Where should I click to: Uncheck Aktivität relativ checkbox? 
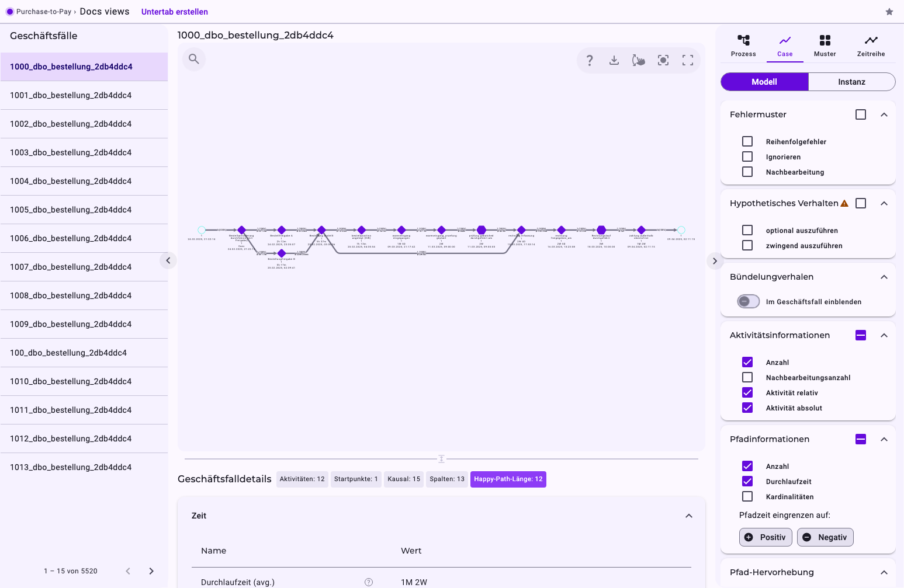[x=747, y=392]
